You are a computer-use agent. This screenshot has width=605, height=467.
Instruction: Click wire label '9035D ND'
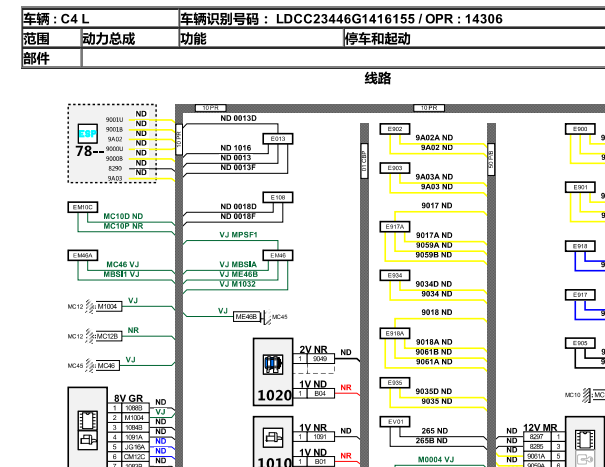(x=434, y=391)
